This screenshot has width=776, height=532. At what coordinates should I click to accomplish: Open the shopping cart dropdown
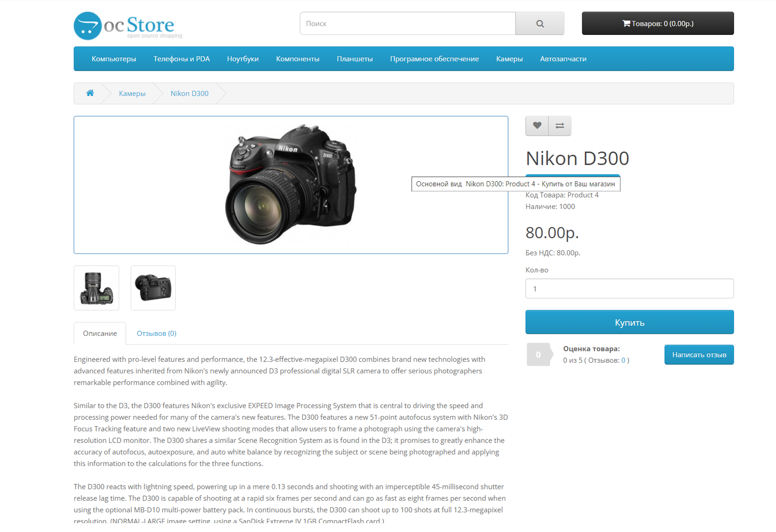[657, 23]
